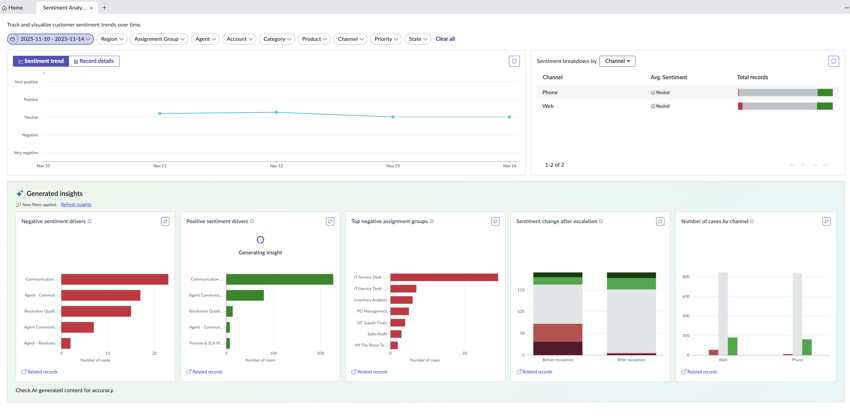Expand the State filter
850x419 pixels.
[417, 39]
